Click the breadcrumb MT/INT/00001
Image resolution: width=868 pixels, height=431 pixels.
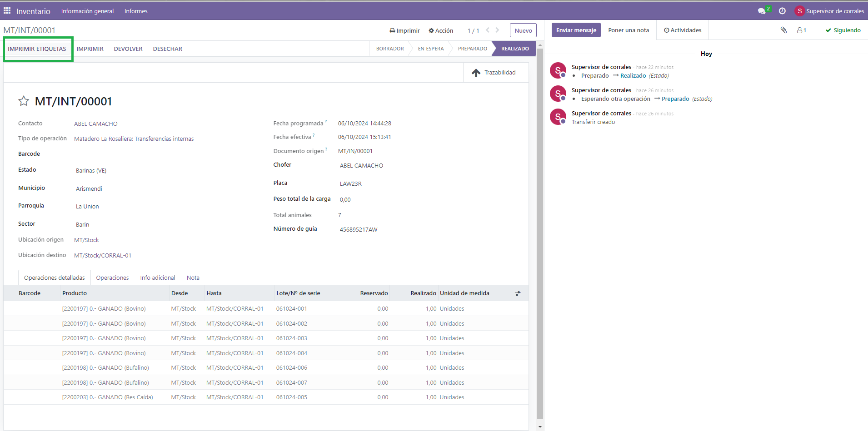(29, 30)
